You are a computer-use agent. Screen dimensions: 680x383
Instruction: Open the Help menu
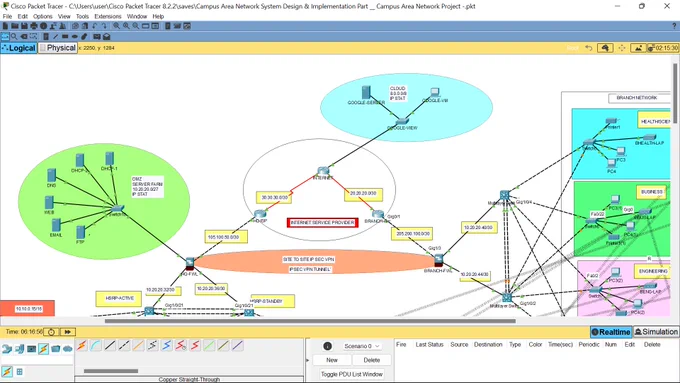point(158,16)
